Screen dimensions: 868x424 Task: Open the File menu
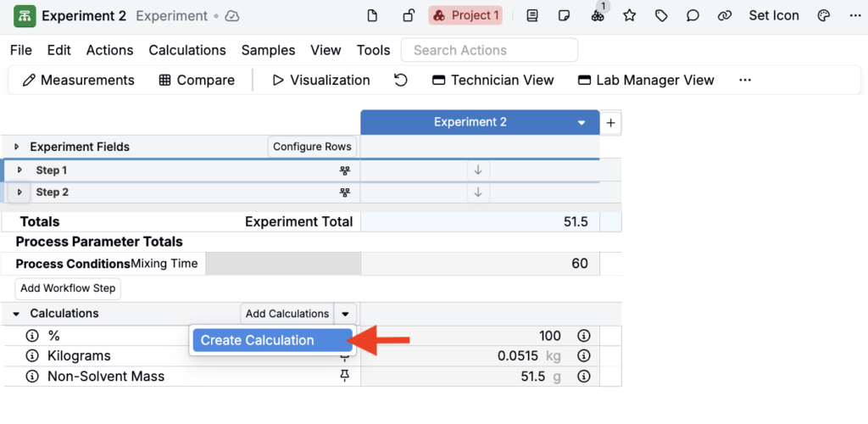pyautogui.click(x=21, y=50)
